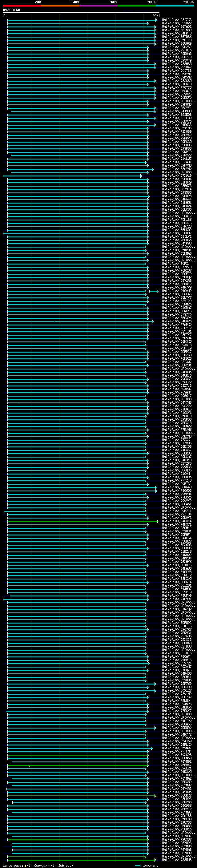Select hit label UniRef100_Q95P53
The width and height of the screenshot is (197, 868).
tap(177, 419)
